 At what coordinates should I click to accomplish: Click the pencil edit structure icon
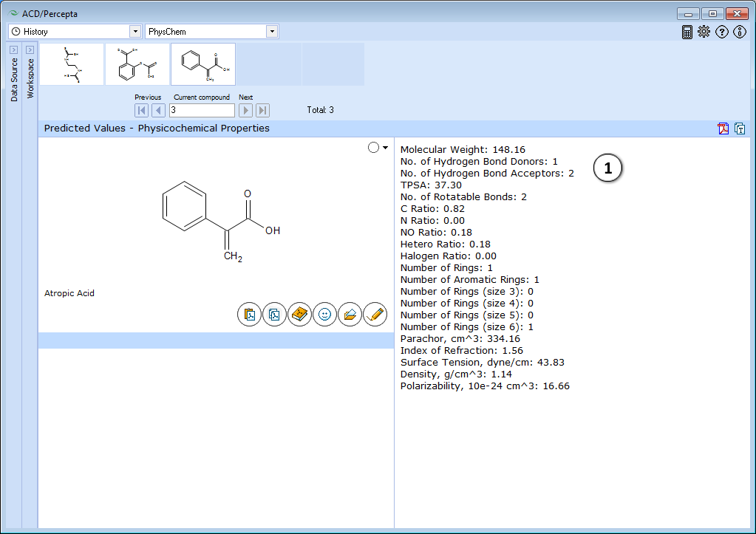(x=375, y=315)
